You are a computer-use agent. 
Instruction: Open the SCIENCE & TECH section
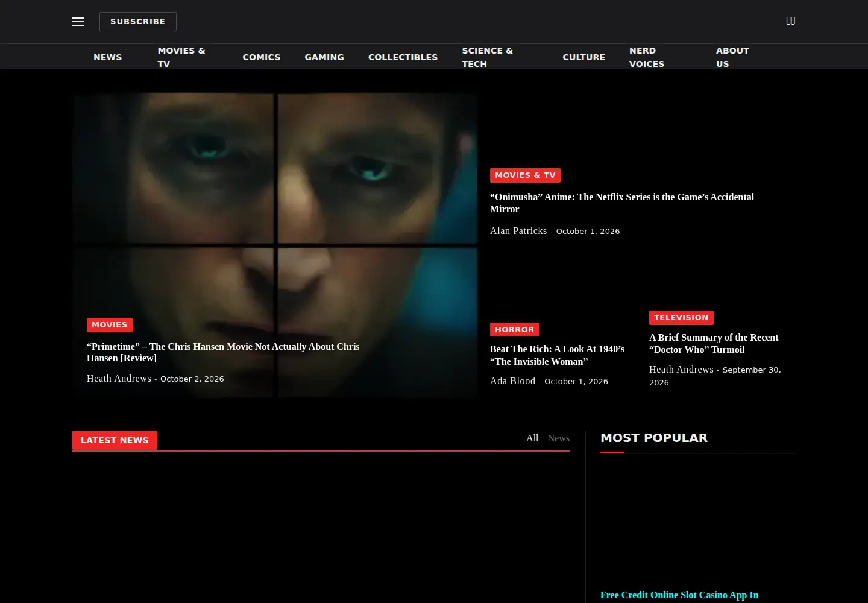488,57
